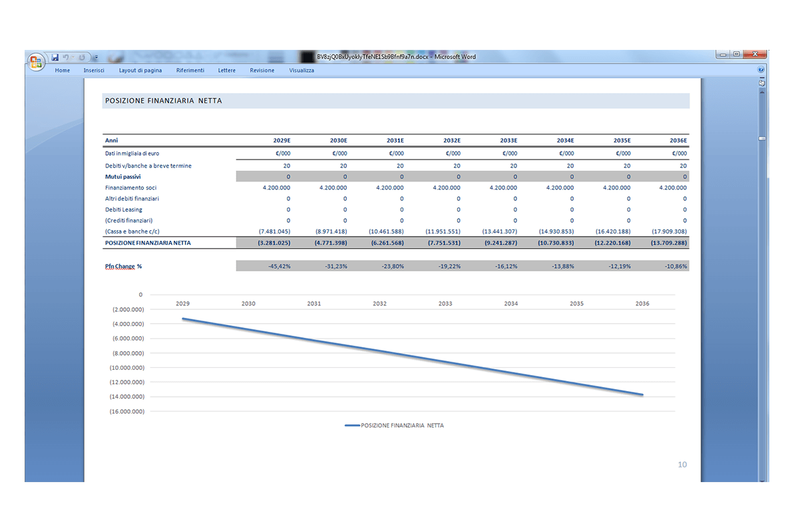Select the 2036E column header
This screenshot has height=532, width=794.
pos(678,140)
